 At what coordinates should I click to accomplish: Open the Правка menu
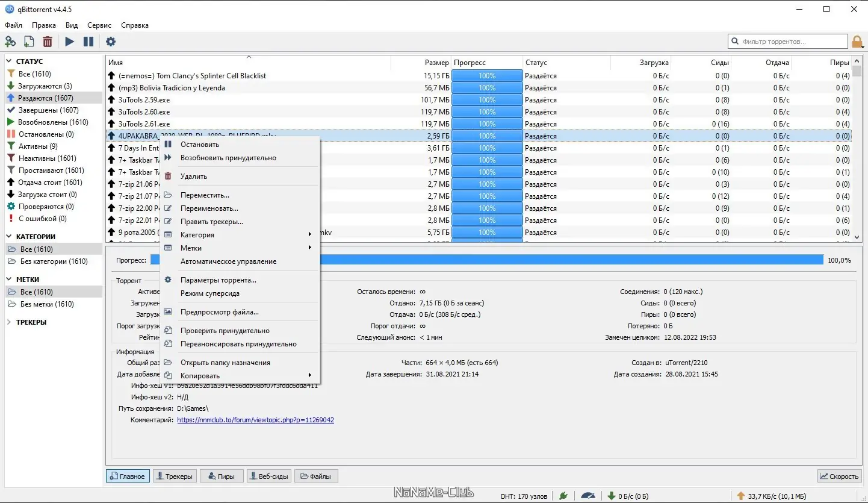44,25
